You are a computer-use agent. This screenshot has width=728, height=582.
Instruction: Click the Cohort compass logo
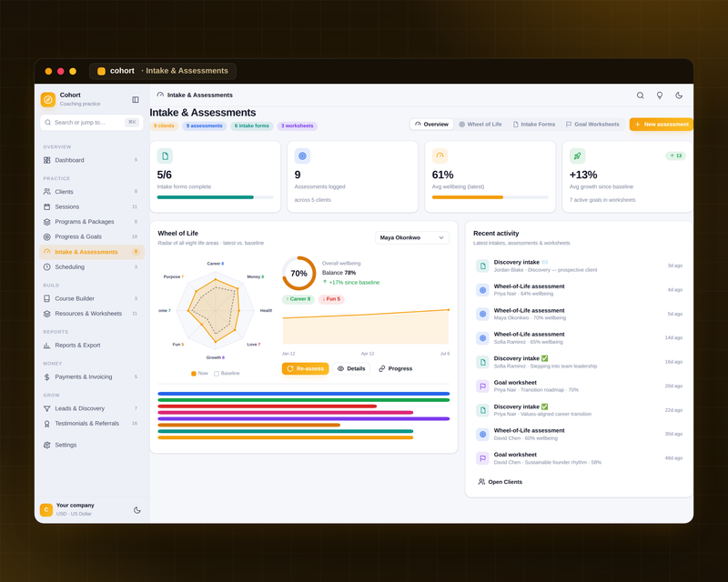pos(48,99)
